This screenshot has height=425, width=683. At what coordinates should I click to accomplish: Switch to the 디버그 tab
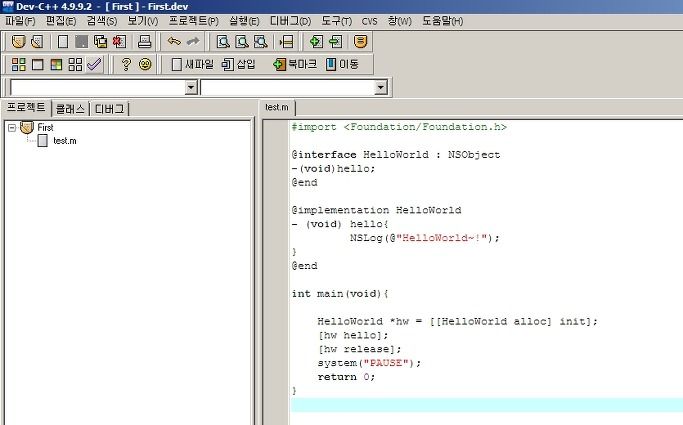(x=109, y=109)
